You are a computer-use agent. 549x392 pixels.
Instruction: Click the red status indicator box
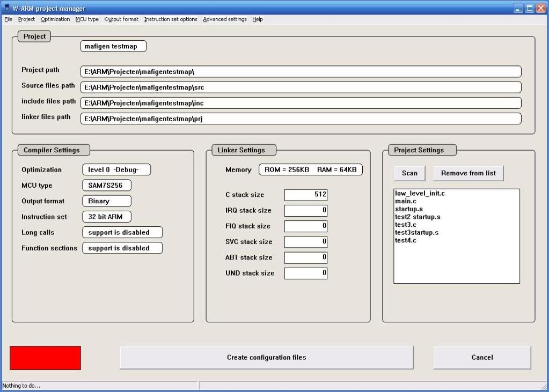coord(45,358)
